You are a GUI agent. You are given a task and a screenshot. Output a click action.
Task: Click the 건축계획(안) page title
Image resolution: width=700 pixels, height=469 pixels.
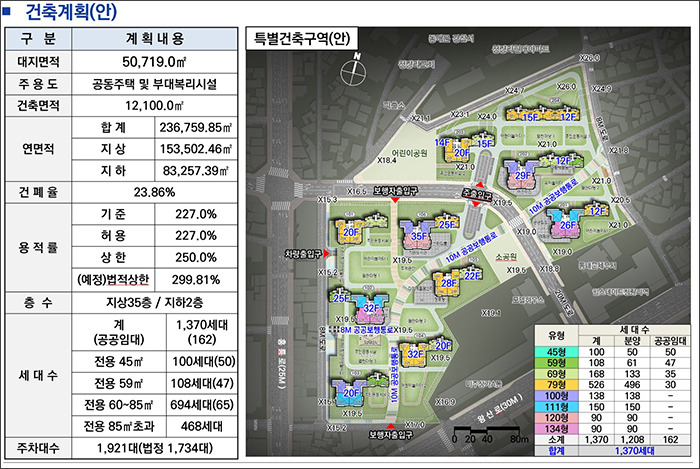(71, 11)
